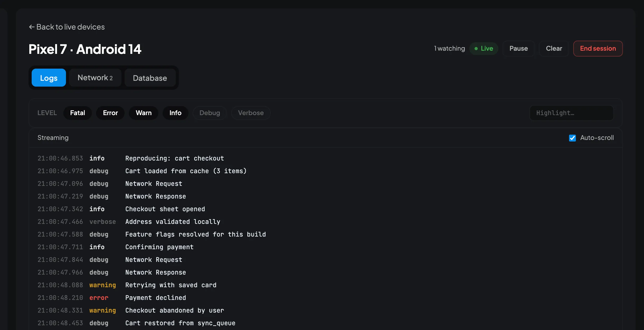Select the 21:00:47.219 Network Response entry

[x=325, y=196]
